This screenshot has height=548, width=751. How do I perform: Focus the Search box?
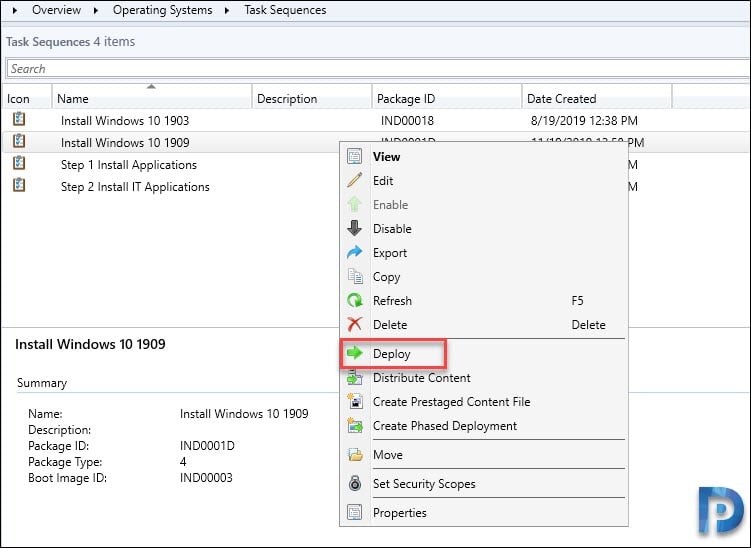point(378,68)
